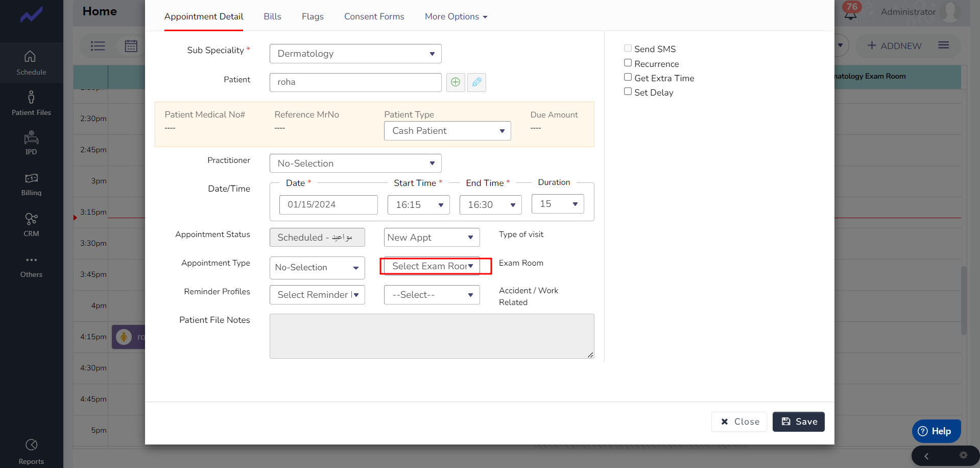Open the dropdown arrow left of ADDNEW
The width and height of the screenshot is (980, 468).
coord(841,45)
